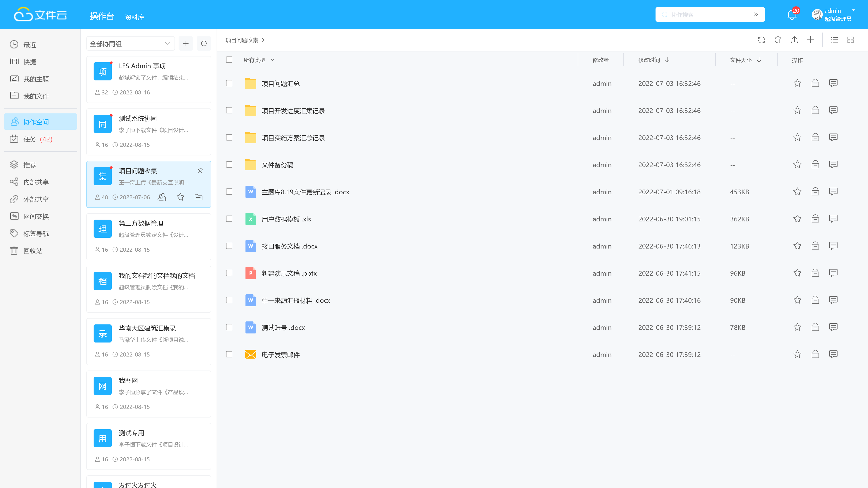Switch to the 资料库 tab
The width and height of the screenshot is (868, 488).
134,17
